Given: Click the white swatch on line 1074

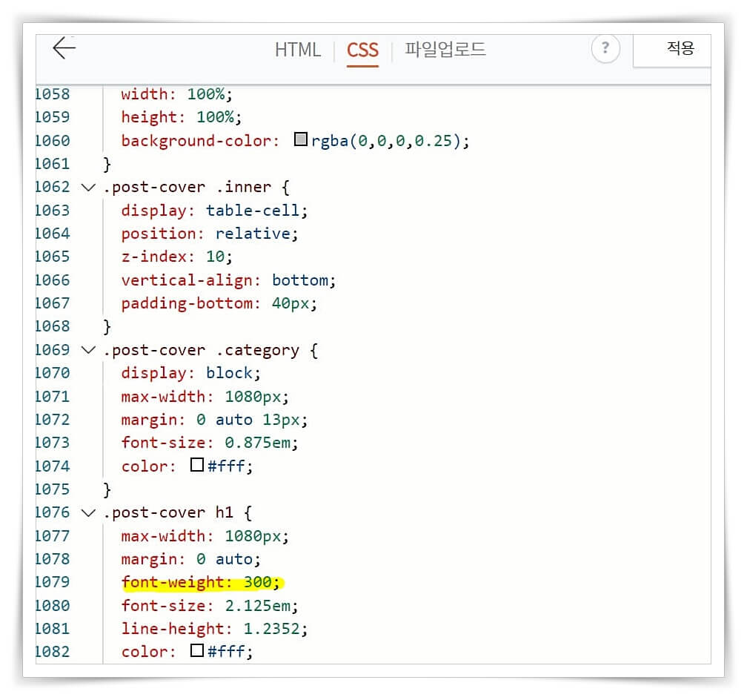Looking at the screenshot, I should coord(196,465).
